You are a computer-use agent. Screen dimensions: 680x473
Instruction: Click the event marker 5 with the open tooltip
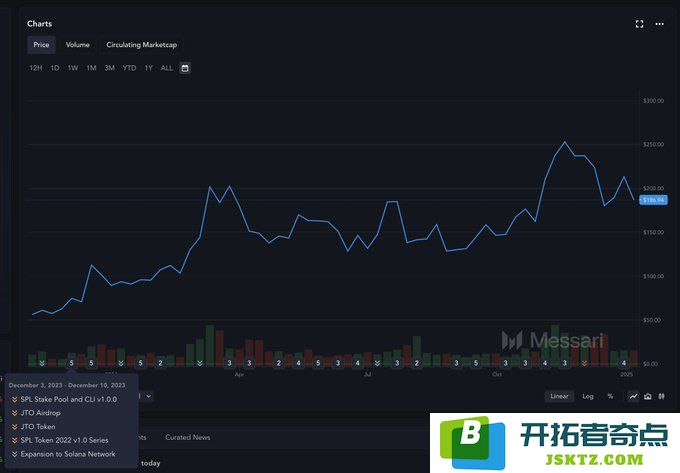point(72,363)
